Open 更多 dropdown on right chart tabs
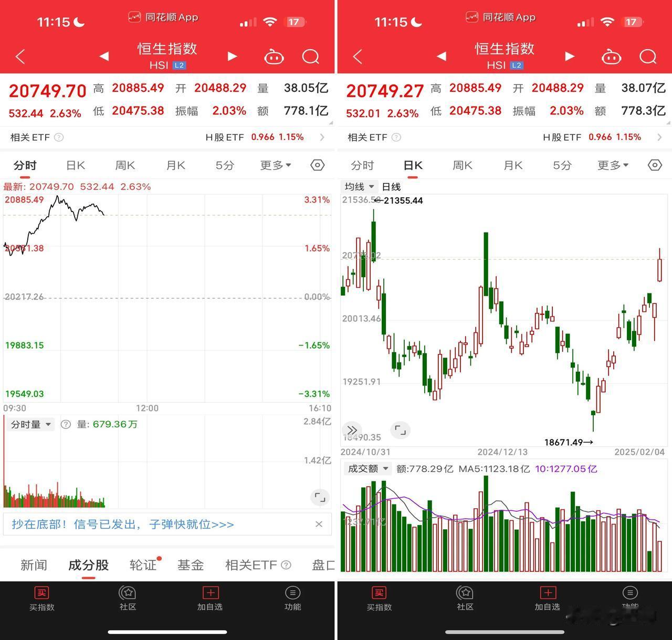Screen dimensions: 672x640 [613, 165]
